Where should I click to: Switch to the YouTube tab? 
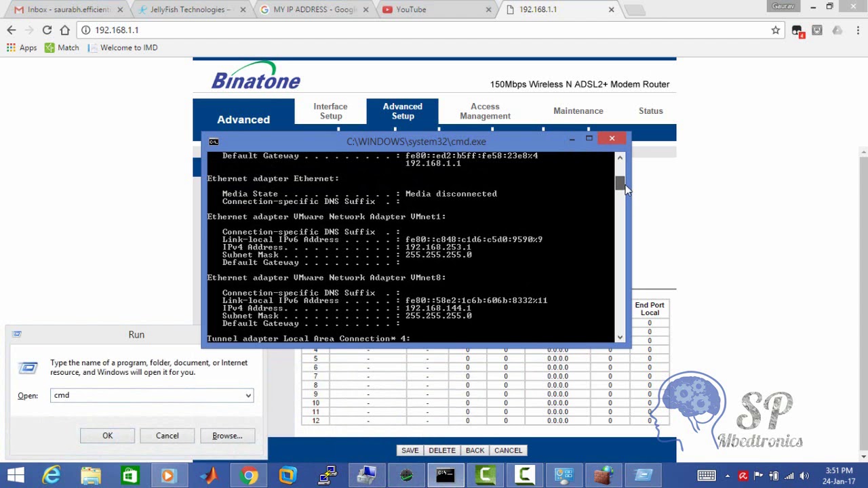tap(436, 9)
